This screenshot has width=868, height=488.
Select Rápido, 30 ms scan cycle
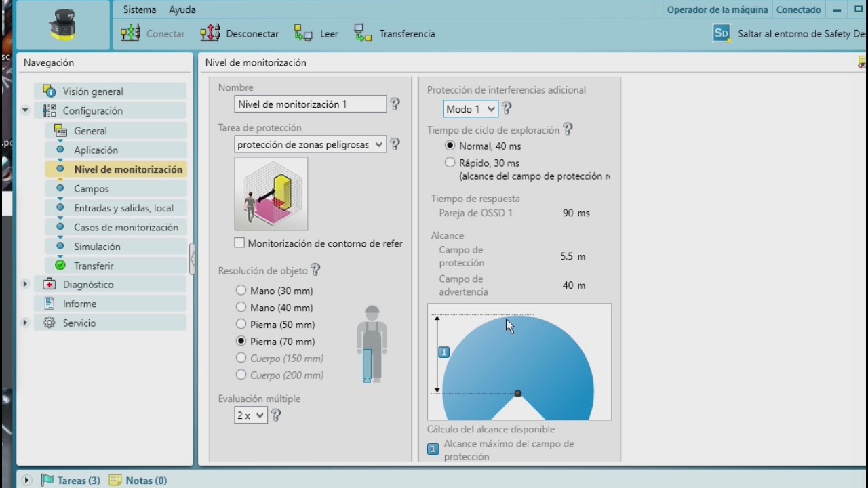(450, 163)
